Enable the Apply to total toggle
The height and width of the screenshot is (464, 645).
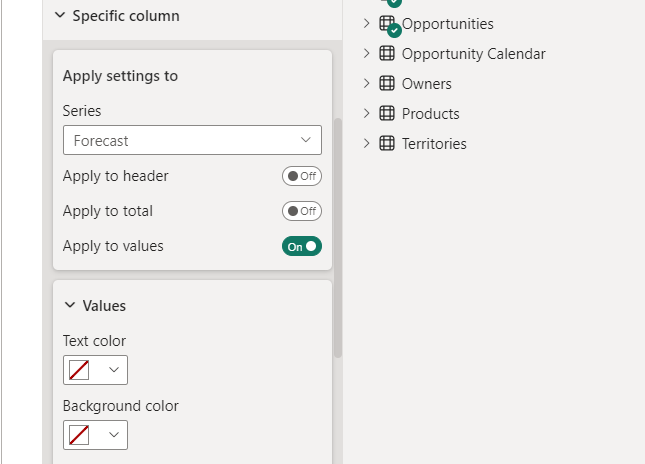coord(301,211)
